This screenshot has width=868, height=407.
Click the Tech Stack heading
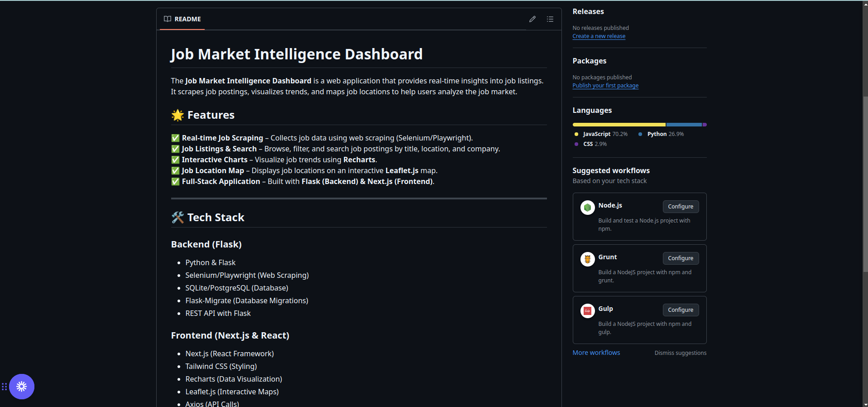pyautogui.click(x=208, y=218)
